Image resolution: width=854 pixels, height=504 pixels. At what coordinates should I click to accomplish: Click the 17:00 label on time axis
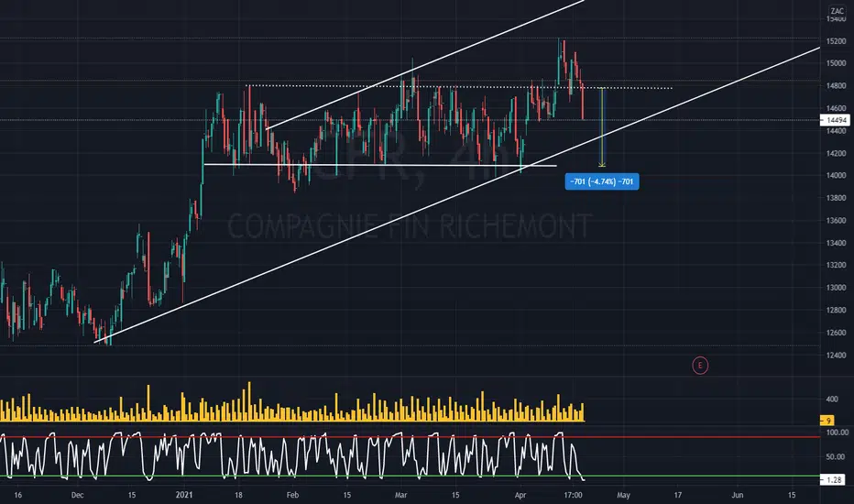pos(573,495)
